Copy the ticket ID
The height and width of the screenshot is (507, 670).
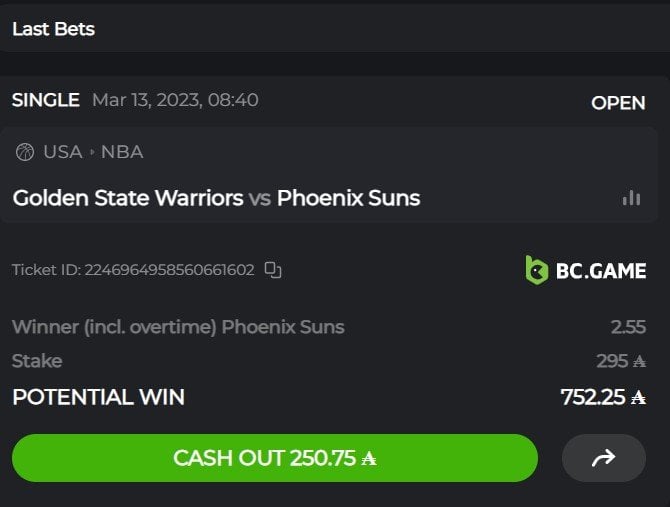point(273,269)
